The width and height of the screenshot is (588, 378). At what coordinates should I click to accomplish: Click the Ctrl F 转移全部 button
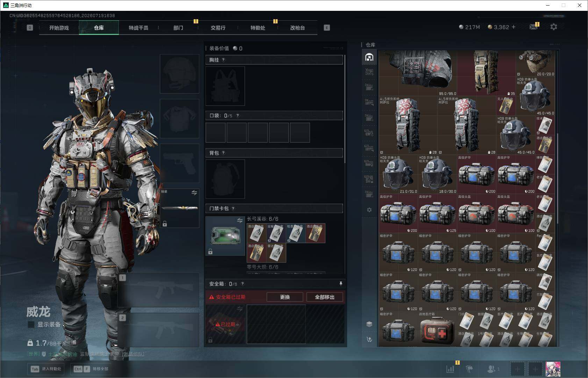92,369
